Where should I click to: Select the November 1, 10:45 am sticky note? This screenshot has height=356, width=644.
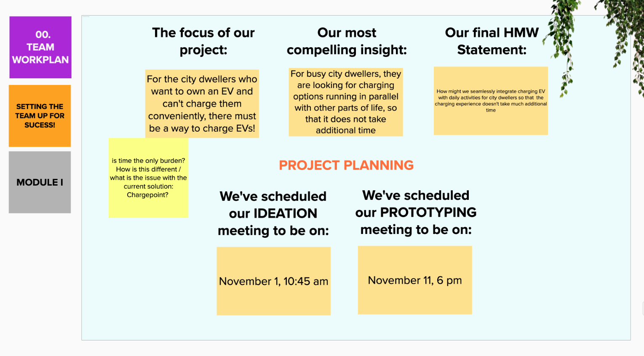tap(274, 281)
